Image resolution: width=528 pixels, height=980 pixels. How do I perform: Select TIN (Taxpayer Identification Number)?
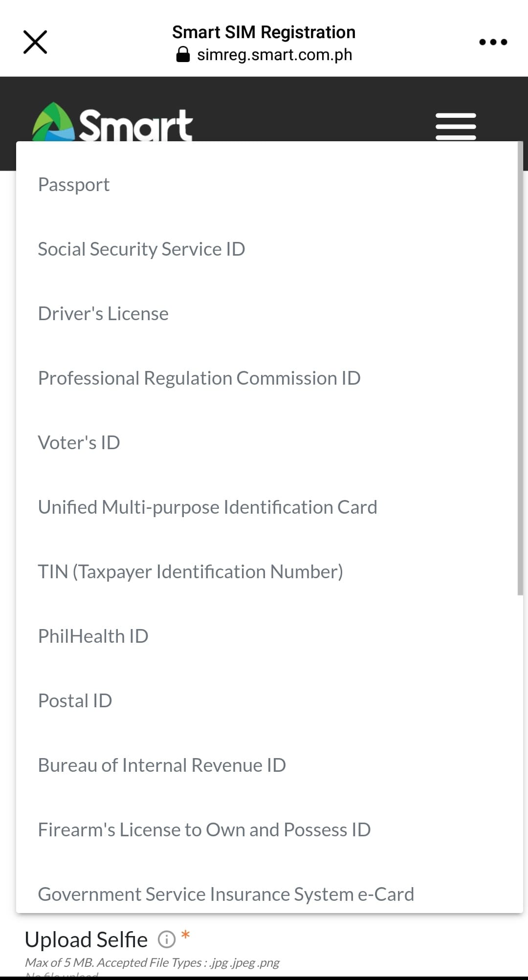(191, 571)
